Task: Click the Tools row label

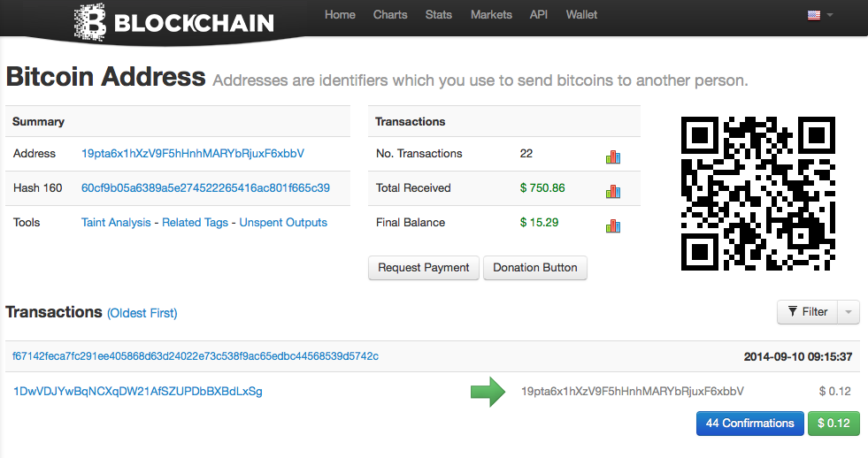Action: pyautogui.click(x=27, y=222)
